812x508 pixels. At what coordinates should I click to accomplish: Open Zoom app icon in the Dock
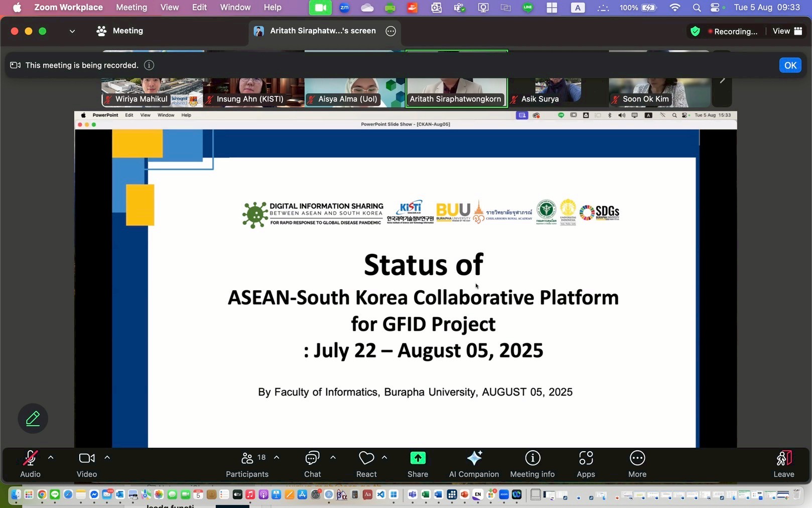(504, 495)
